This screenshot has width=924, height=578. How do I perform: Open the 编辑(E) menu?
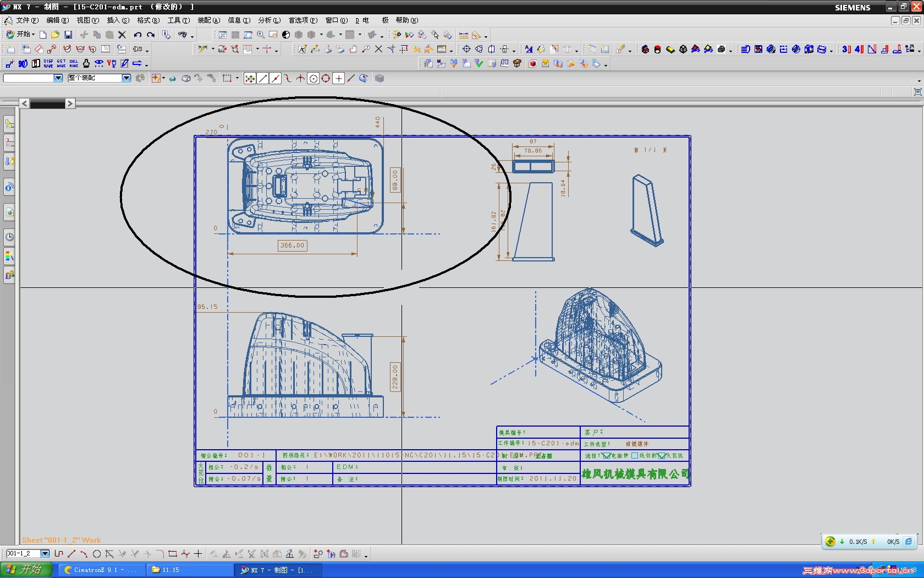coord(58,20)
